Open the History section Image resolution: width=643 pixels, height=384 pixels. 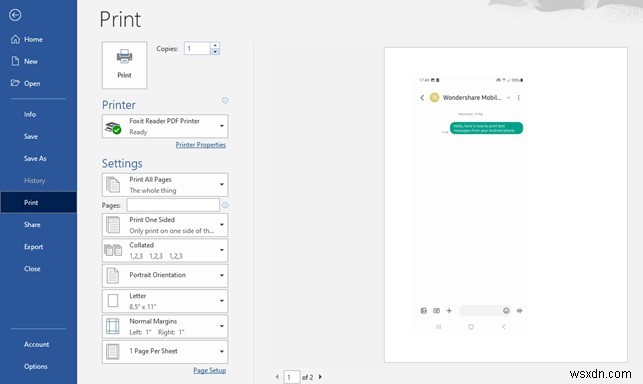(x=34, y=181)
